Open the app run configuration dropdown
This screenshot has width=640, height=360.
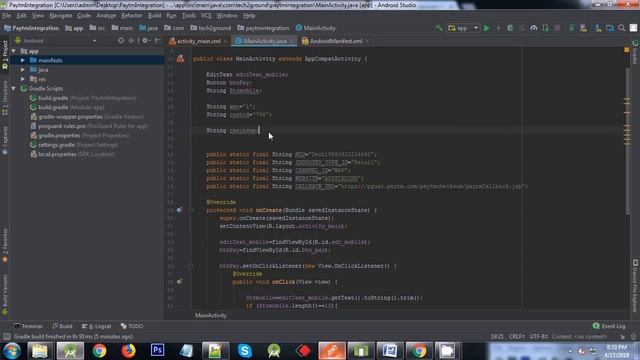(x=463, y=28)
